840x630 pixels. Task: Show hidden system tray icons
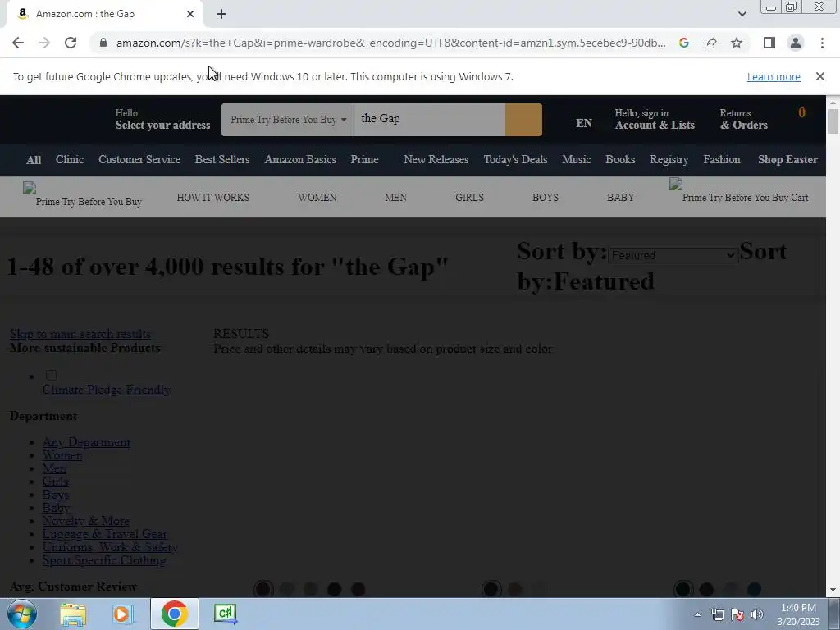[697, 614]
